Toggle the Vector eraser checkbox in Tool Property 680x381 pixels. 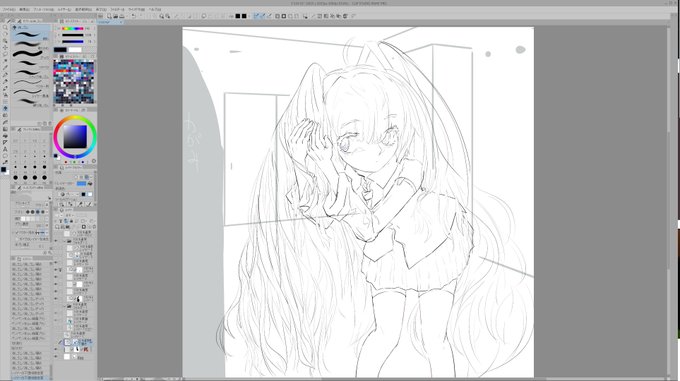17,233
